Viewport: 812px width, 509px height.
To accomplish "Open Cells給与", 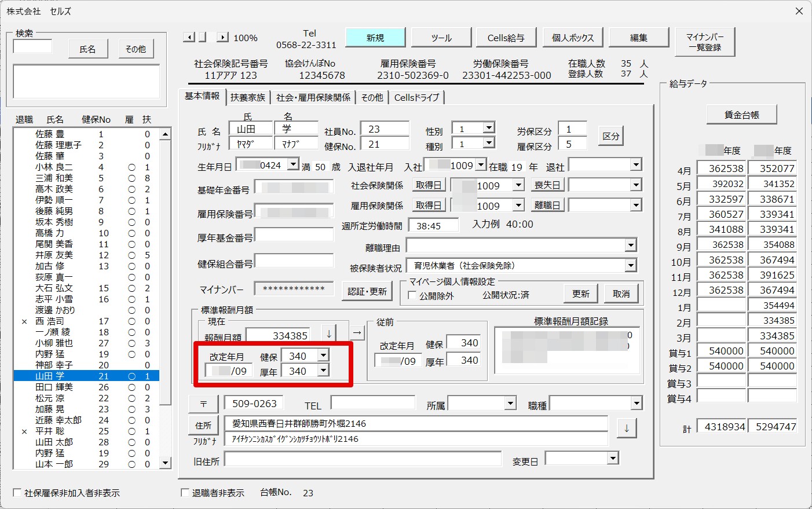I will click(506, 38).
